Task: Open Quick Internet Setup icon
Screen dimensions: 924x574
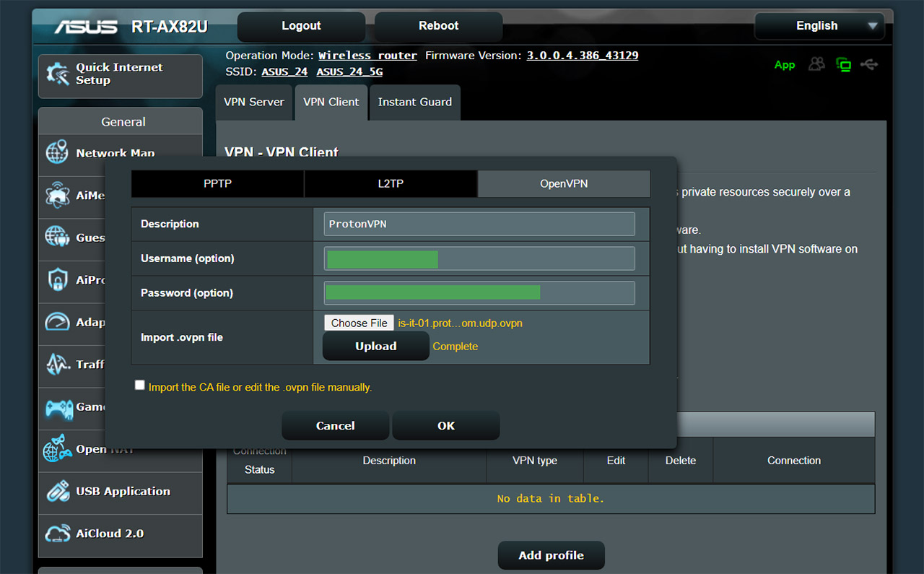Action: click(x=57, y=74)
